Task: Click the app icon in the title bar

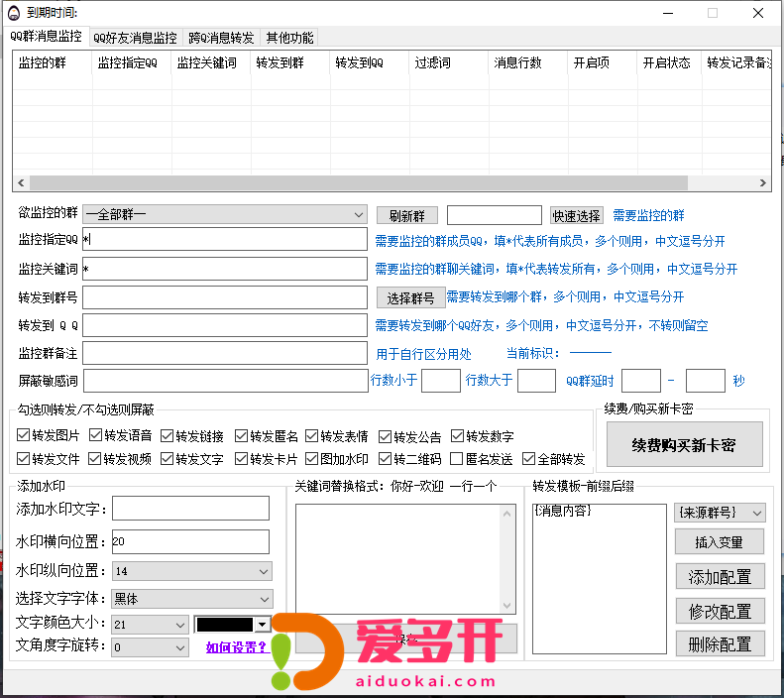Action: click(14, 13)
